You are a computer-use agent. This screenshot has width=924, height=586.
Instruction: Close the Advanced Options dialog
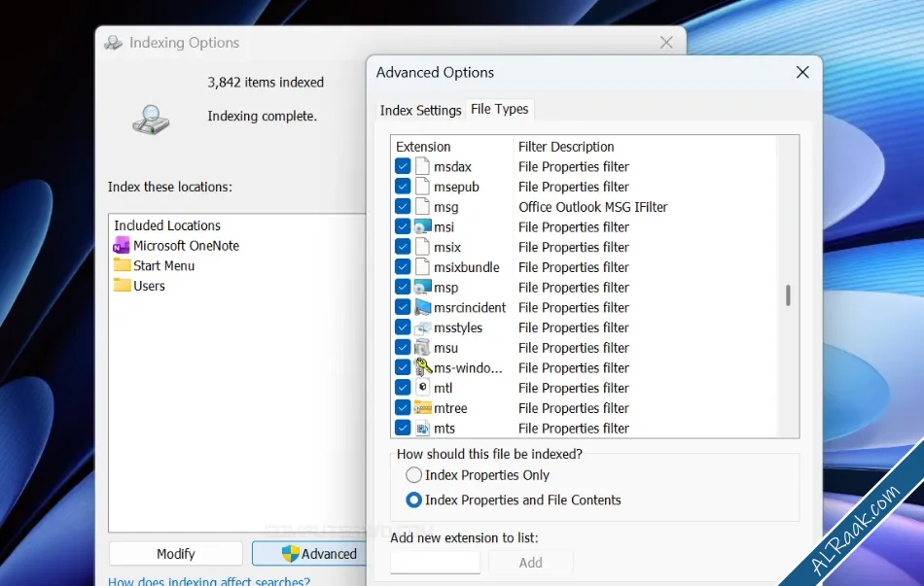[x=802, y=73]
